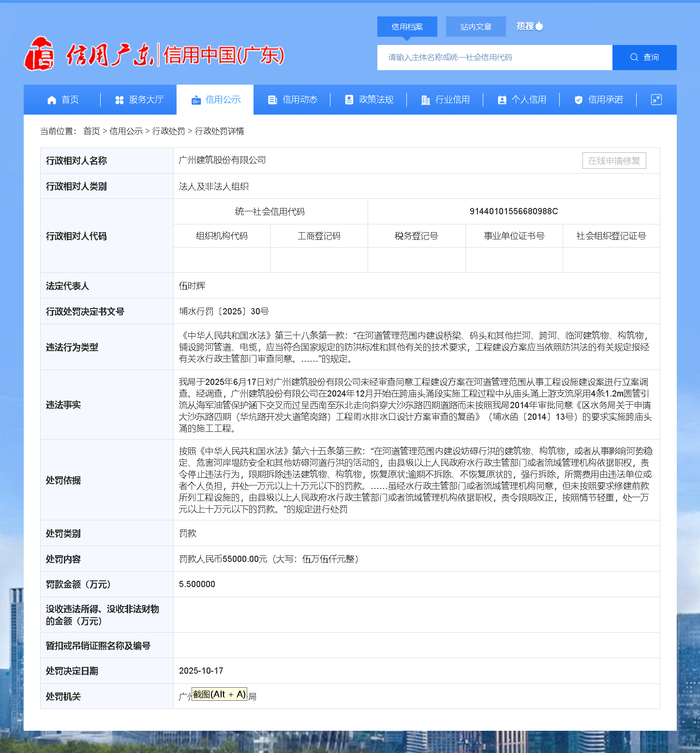The width and height of the screenshot is (700, 753).
Task: Click the value 法人及非法人组织
Action: click(214, 187)
